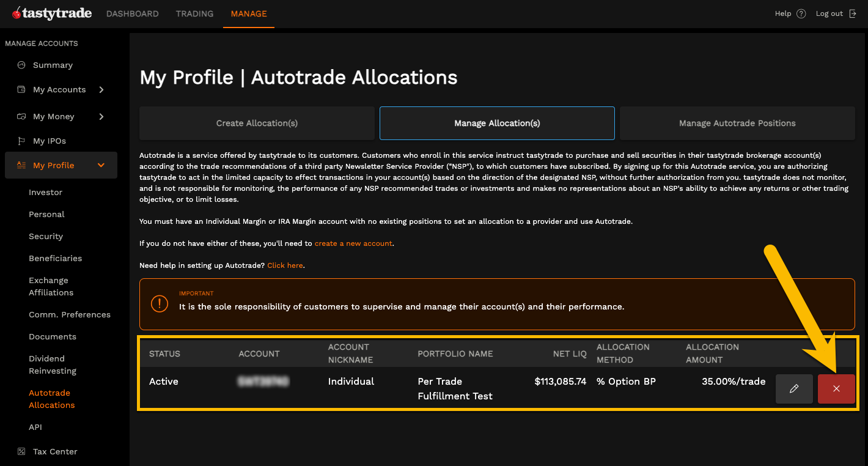Open the Create Allocation(s) tab

tap(256, 123)
